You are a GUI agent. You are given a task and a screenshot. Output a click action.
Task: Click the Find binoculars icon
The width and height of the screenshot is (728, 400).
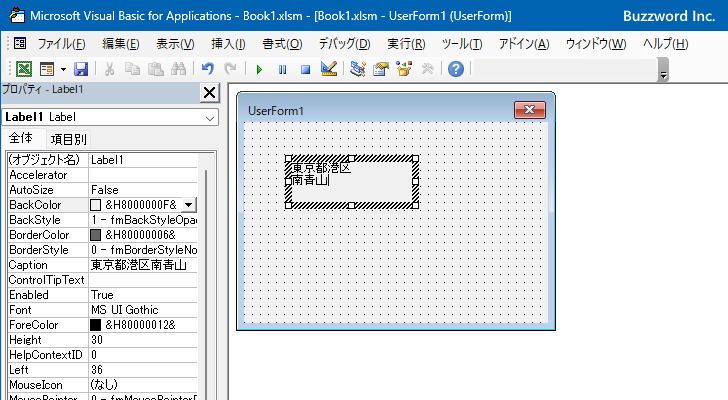point(178,69)
